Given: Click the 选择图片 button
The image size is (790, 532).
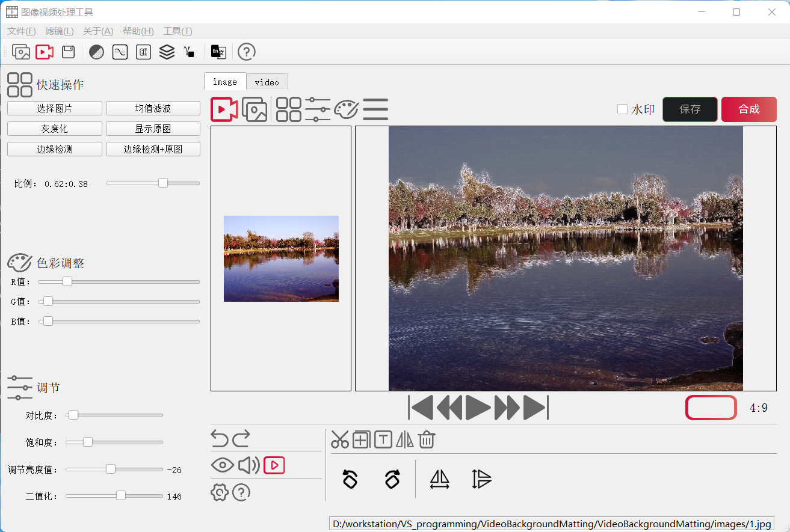Looking at the screenshot, I should (55, 108).
